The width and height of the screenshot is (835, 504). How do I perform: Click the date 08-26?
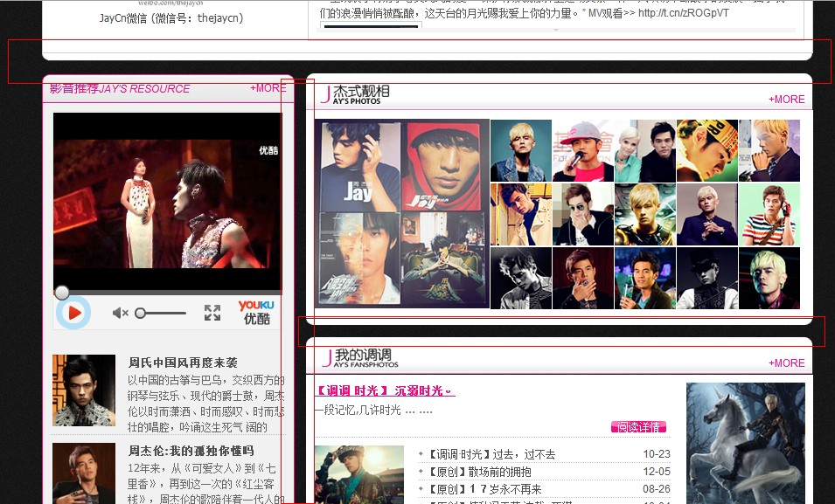pyautogui.click(x=657, y=488)
